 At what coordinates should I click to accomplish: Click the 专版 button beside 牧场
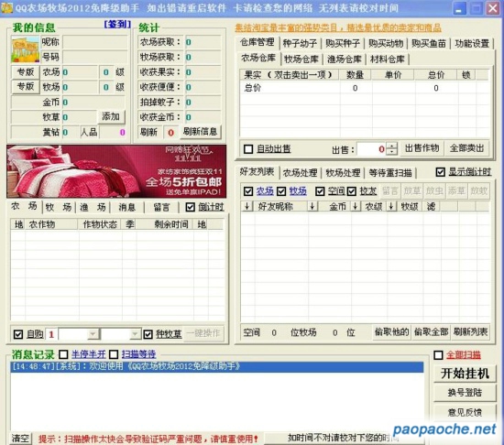pos(26,87)
